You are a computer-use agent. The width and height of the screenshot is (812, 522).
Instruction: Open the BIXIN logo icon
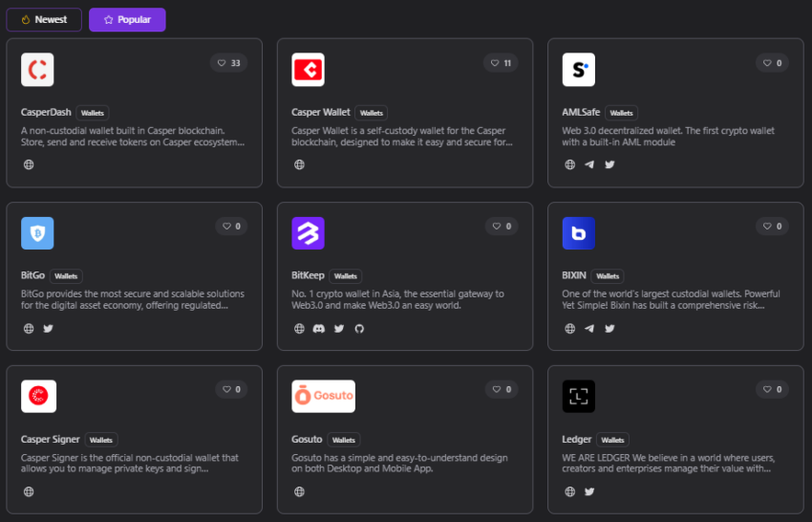point(579,233)
